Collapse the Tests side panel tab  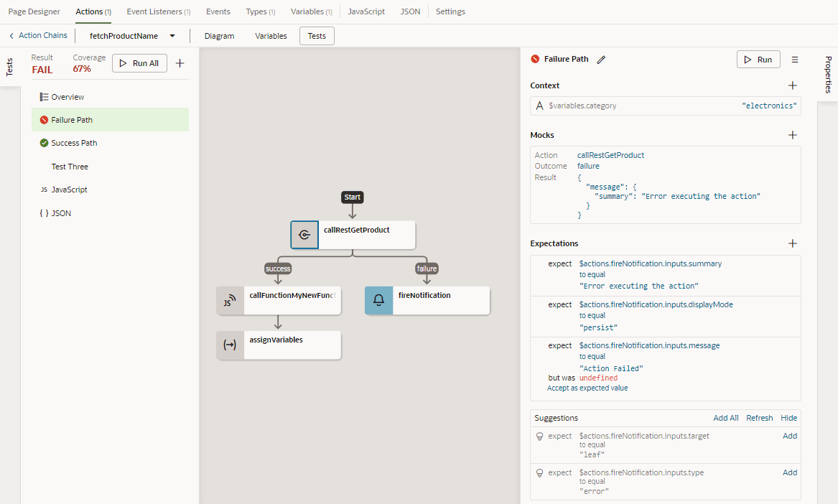click(9, 67)
